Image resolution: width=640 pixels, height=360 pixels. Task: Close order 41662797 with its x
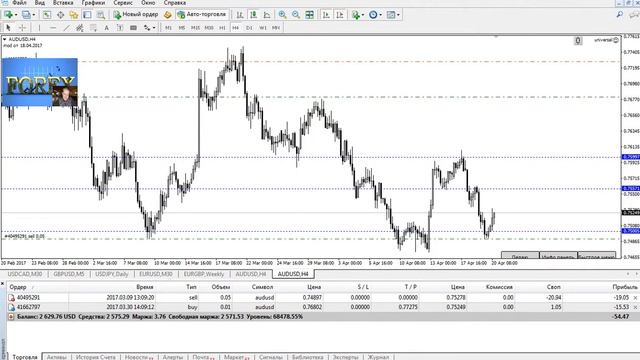[x=635, y=307]
